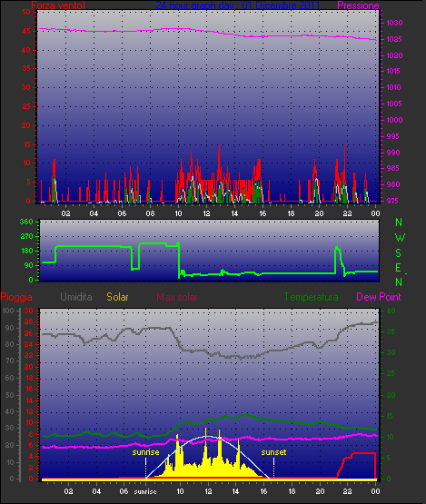
Task: Click the W compass direction label
Action: pos(400,238)
